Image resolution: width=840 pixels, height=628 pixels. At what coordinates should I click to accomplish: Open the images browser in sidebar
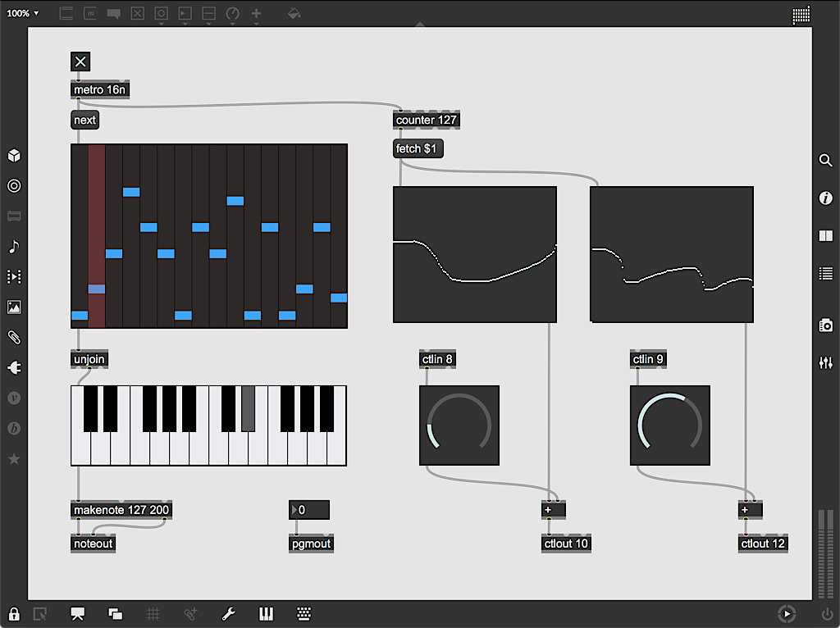(x=14, y=307)
